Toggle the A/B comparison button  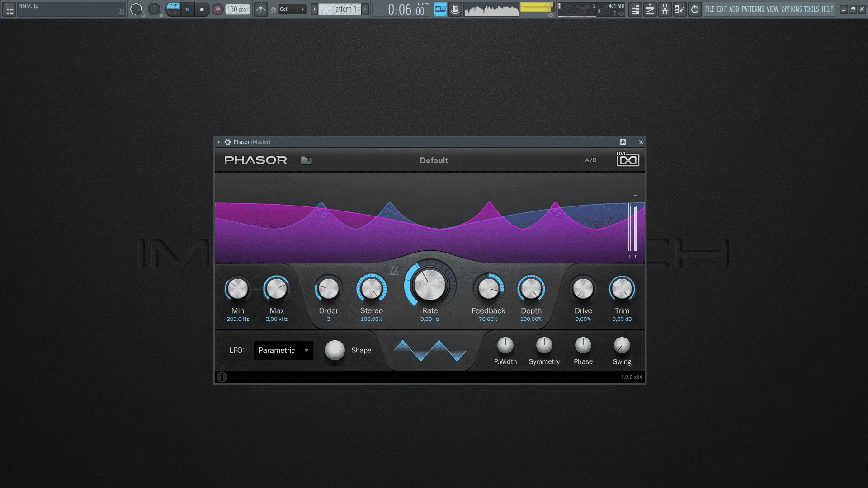(x=591, y=160)
